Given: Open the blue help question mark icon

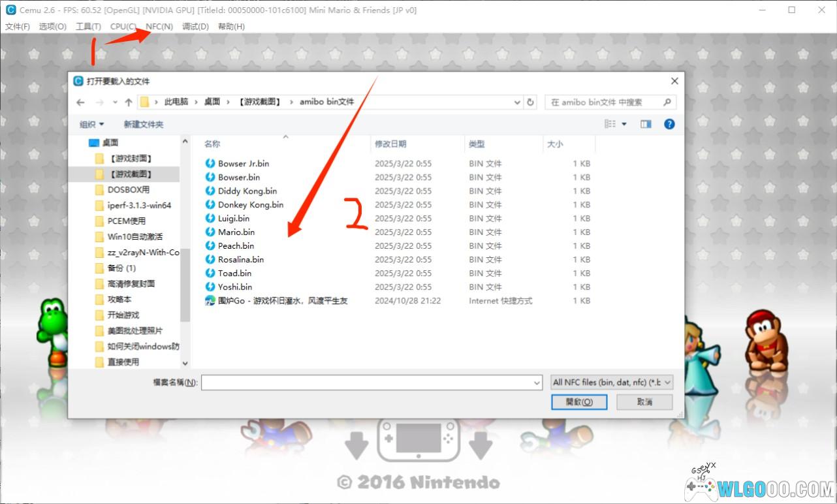Looking at the screenshot, I should (x=669, y=124).
